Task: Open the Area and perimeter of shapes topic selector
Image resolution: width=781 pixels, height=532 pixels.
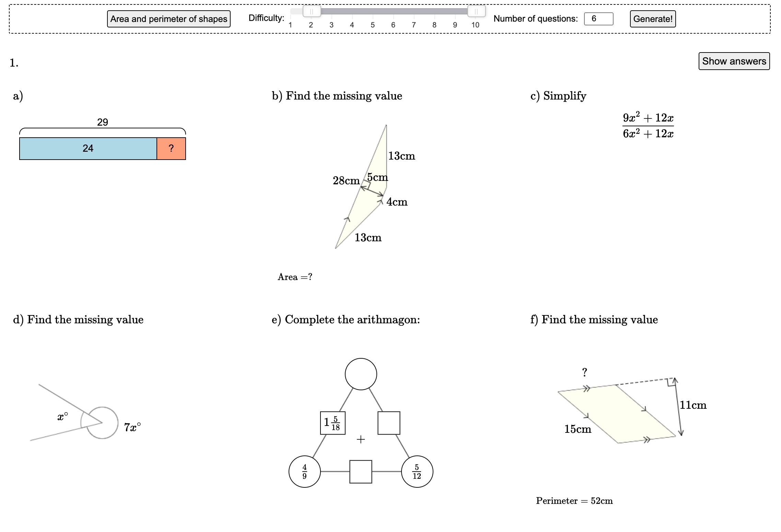Action: [x=169, y=19]
